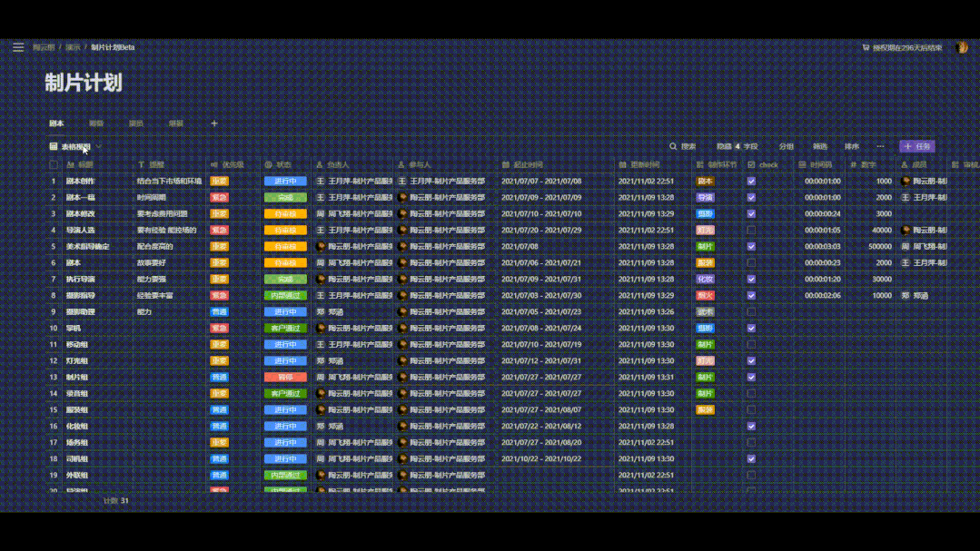
Task: Uncheck the check box in row 1
Action: [x=751, y=182]
